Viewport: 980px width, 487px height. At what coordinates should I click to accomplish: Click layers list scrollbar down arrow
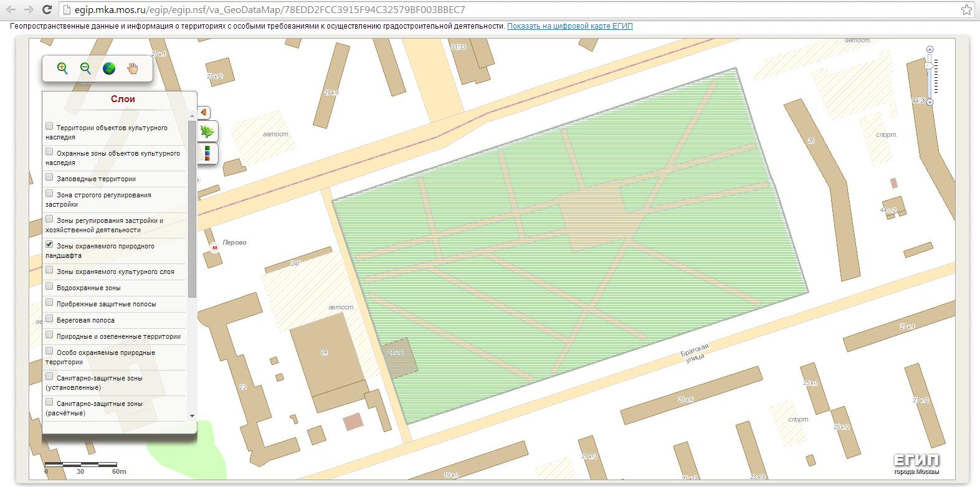tap(192, 415)
